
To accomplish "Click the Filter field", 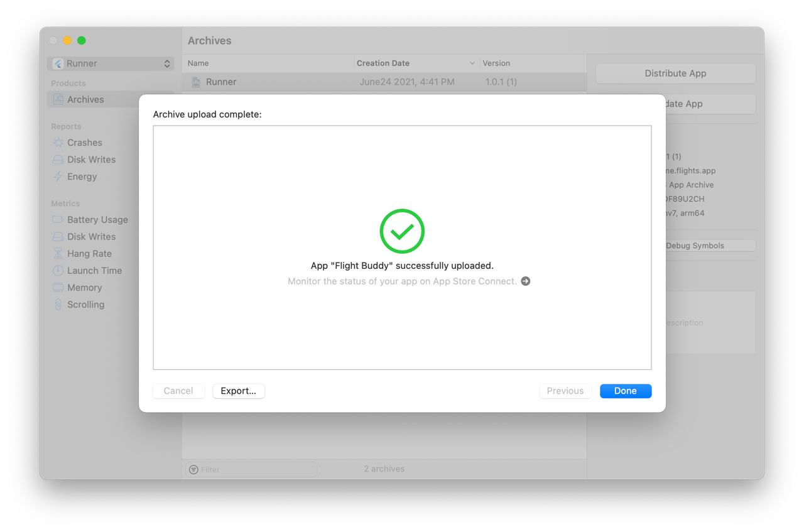I will (251, 469).
